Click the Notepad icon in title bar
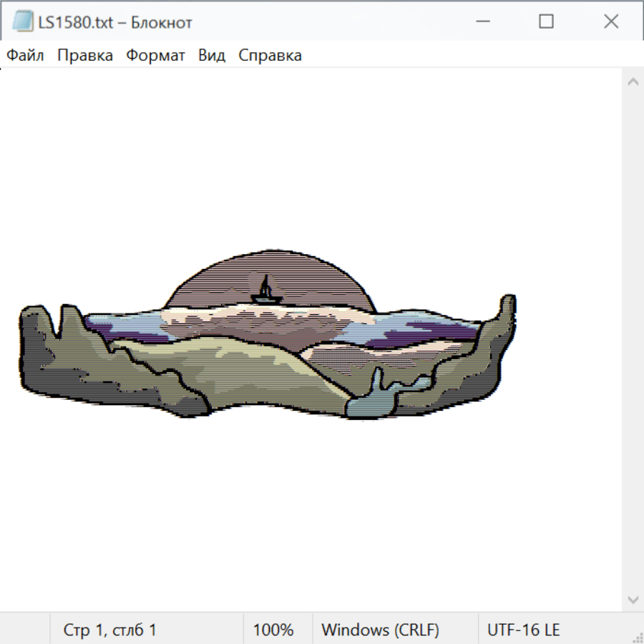 coord(23,22)
